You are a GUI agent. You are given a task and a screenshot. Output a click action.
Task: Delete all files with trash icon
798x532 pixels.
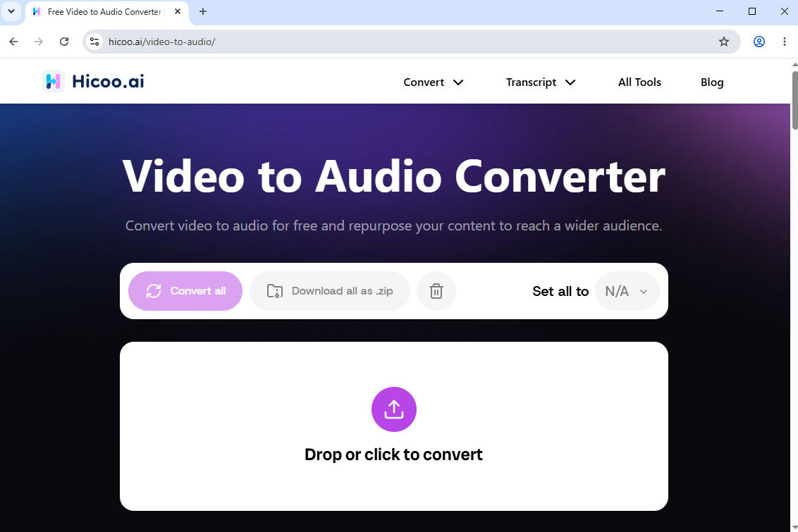pyautogui.click(x=436, y=291)
